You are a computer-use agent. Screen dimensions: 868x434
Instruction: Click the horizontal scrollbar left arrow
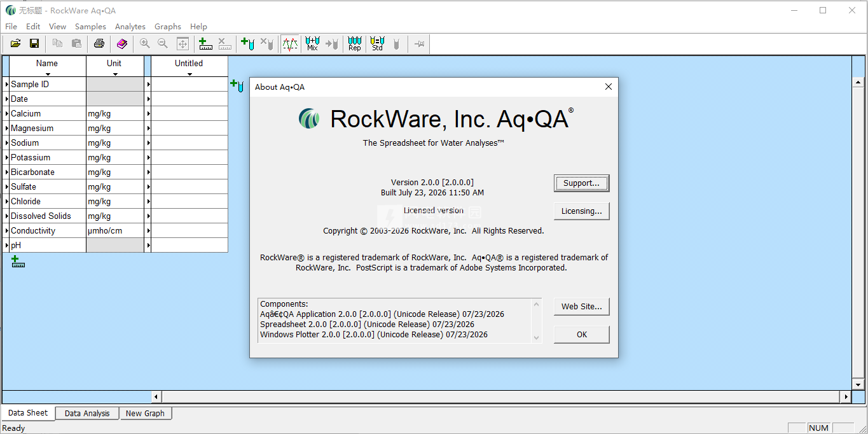(x=156, y=396)
